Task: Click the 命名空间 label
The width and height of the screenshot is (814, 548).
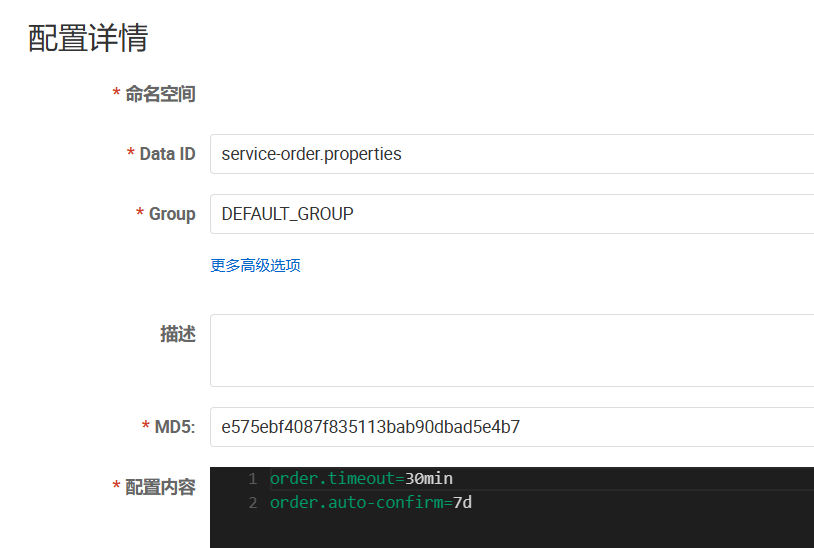Action: 160,94
